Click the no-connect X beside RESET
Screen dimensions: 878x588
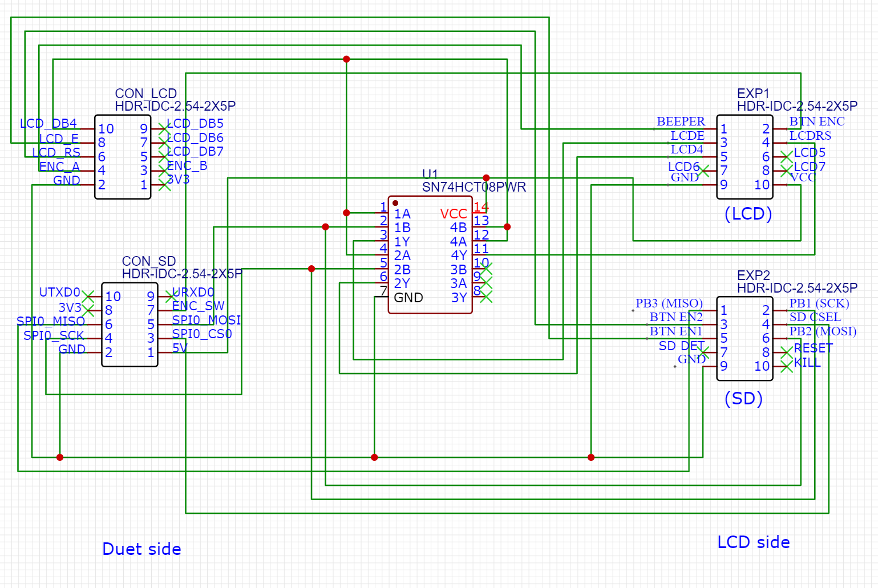pos(787,352)
